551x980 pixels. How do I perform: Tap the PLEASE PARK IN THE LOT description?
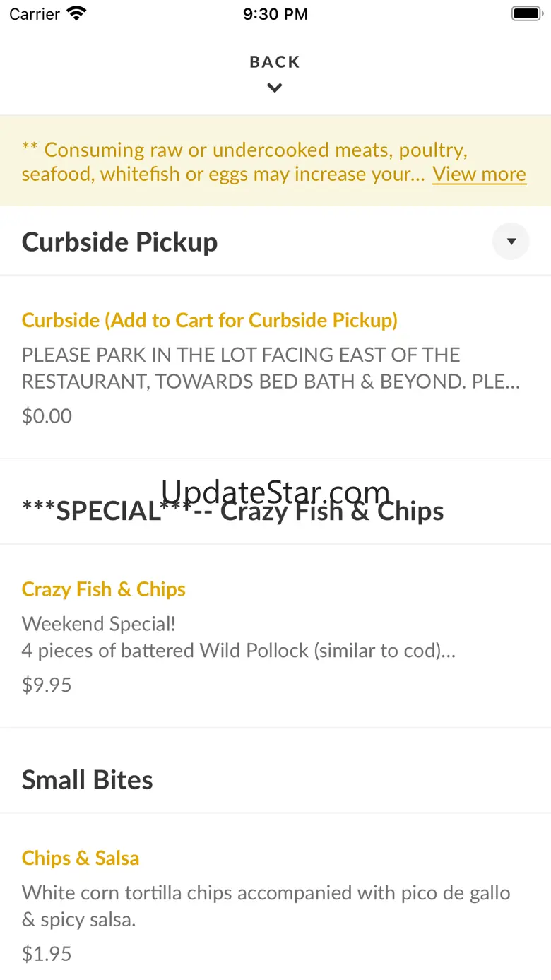pyautogui.click(x=271, y=368)
